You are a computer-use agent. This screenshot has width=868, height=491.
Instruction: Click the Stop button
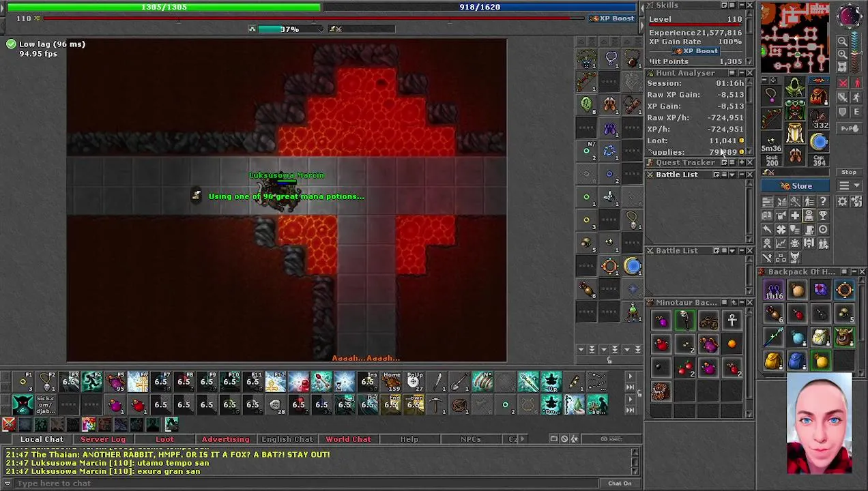(x=850, y=173)
